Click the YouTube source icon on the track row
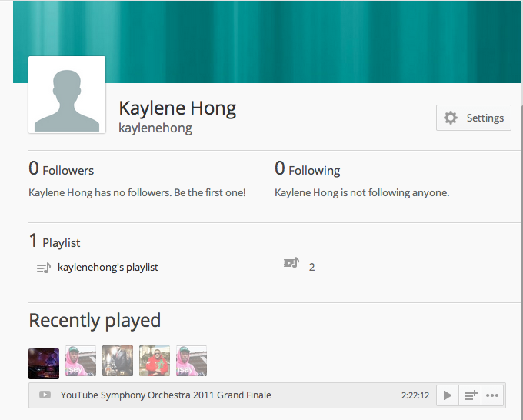The width and height of the screenshot is (523, 420). 45,395
